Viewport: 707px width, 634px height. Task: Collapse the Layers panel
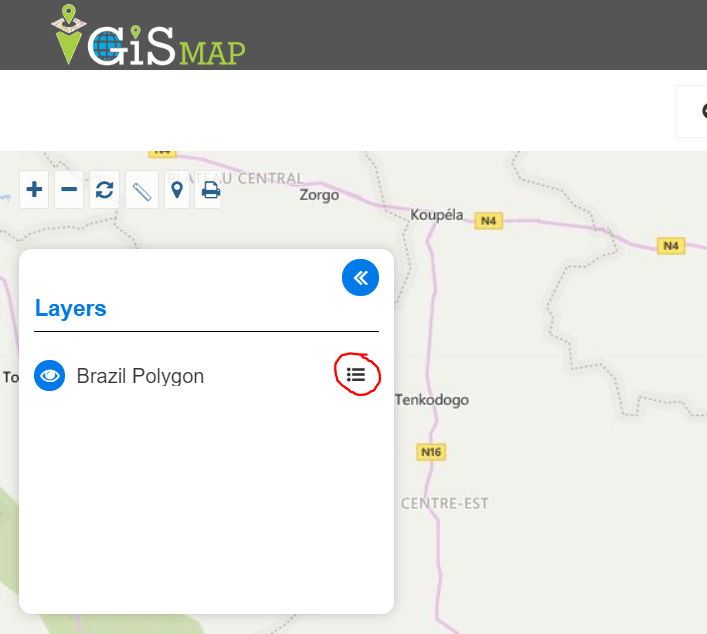(x=360, y=278)
